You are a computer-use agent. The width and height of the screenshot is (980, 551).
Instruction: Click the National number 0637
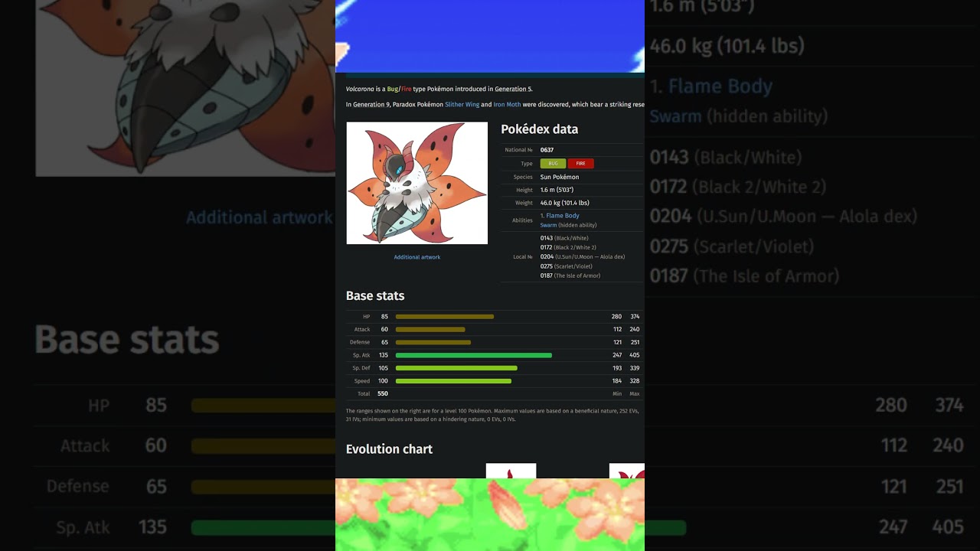coord(547,150)
